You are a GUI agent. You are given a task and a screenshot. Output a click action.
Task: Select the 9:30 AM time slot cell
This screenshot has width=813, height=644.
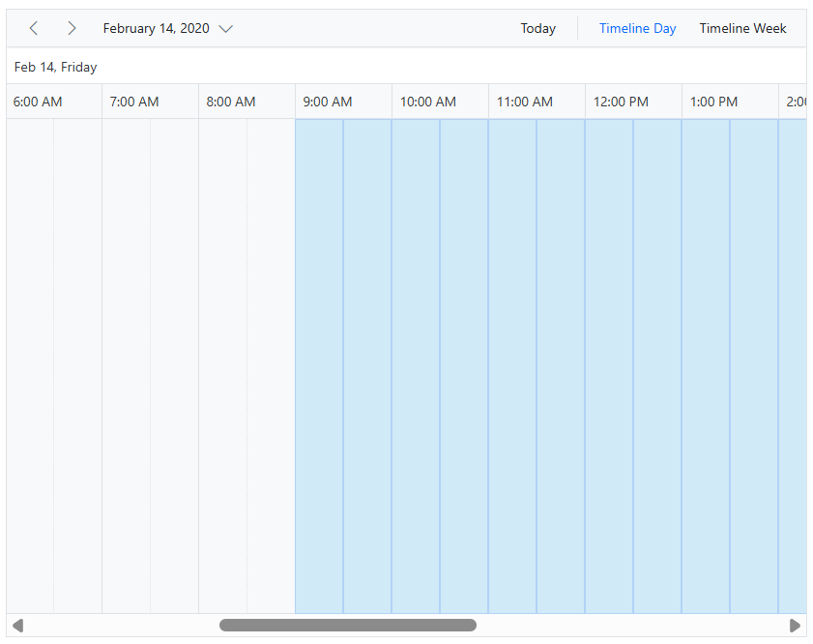pyautogui.click(x=367, y=366)
